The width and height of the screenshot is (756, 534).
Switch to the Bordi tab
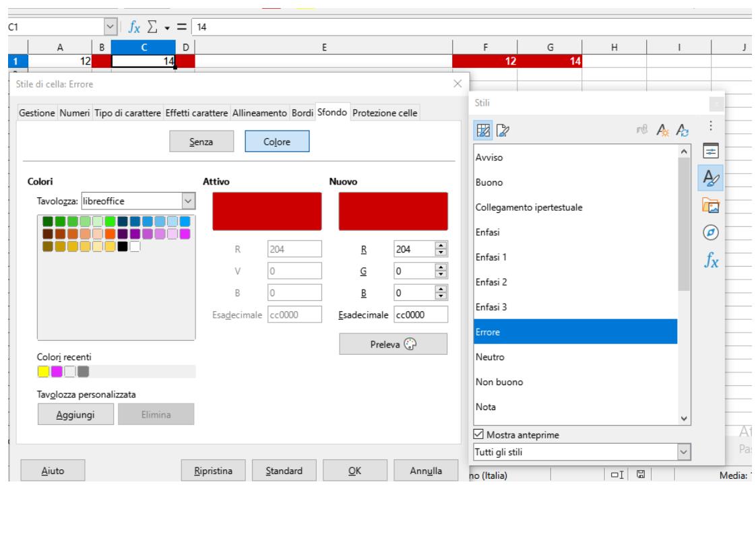tap(302, 113)
